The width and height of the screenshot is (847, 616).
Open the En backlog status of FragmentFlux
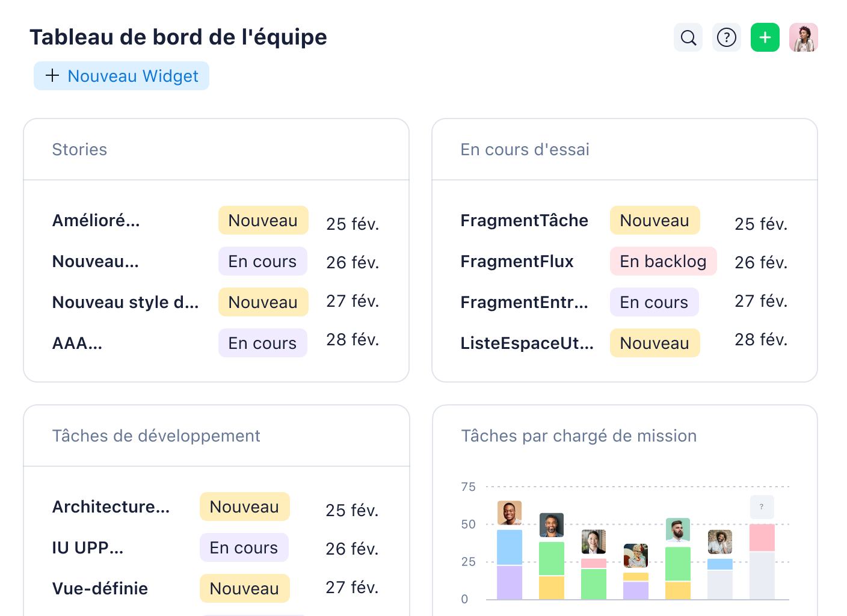coord(663,261)
